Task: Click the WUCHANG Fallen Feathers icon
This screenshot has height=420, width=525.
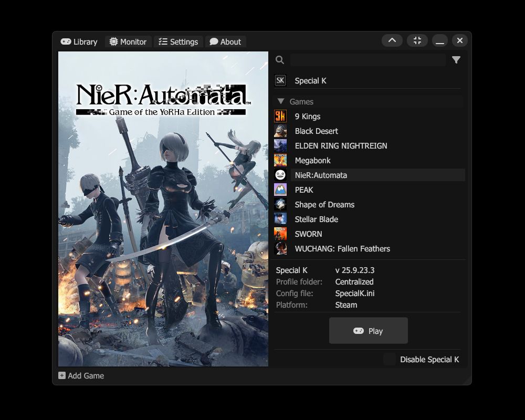Action: pyautogui.click(x=280, y=248)
